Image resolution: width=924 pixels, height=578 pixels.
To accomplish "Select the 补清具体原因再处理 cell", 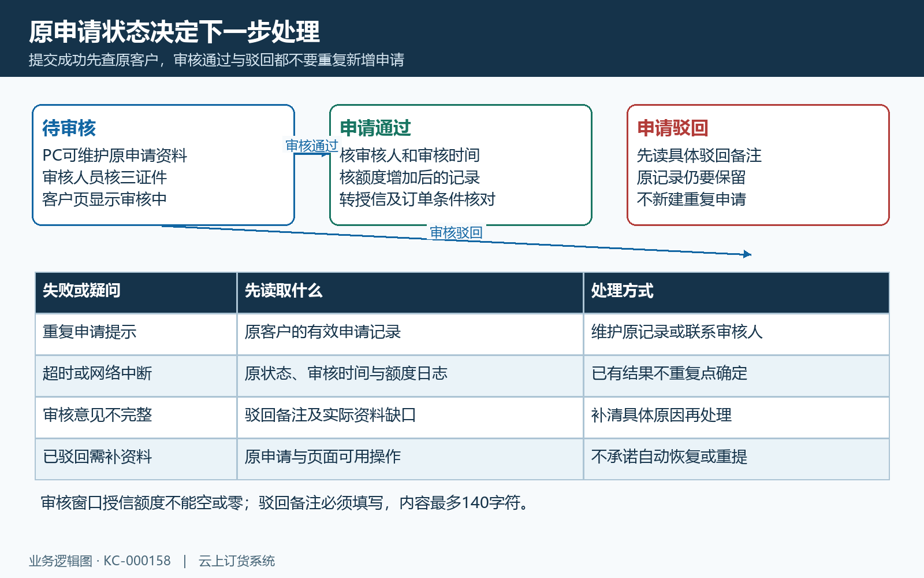I will click(x=736, y=417).
